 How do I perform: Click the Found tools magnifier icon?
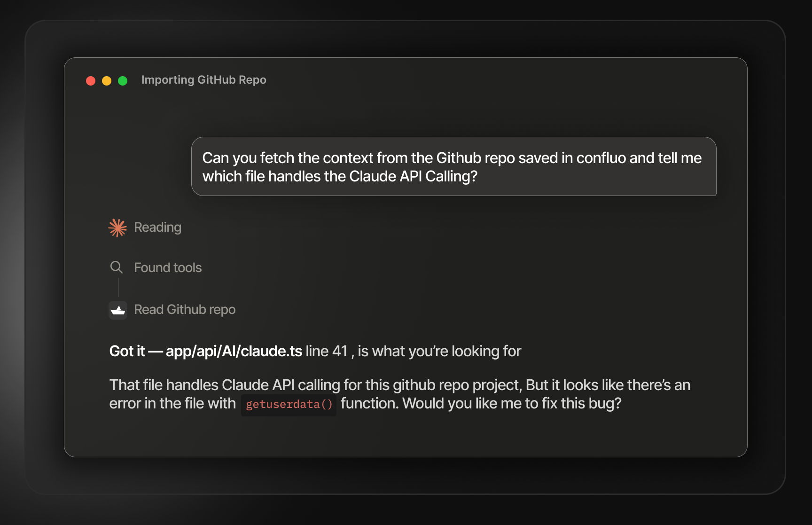(117, 267)
